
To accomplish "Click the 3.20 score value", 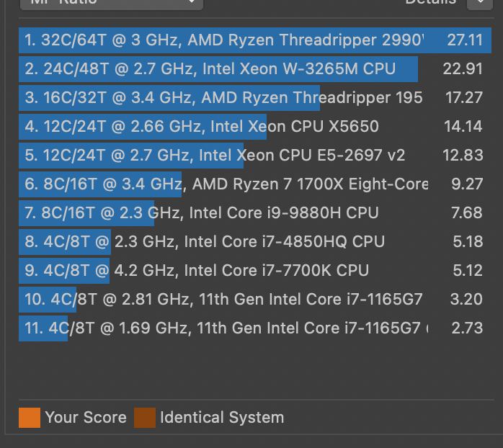I will 466,299.
